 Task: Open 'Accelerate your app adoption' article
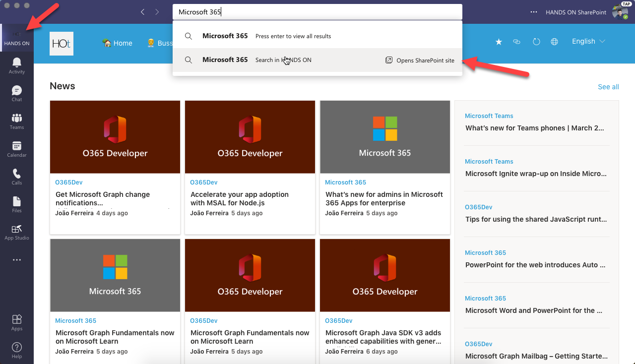click(240, 198)
